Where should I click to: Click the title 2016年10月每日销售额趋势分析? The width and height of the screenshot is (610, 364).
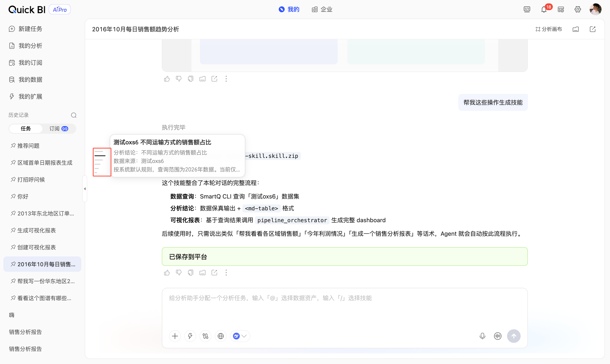(136, 29)
